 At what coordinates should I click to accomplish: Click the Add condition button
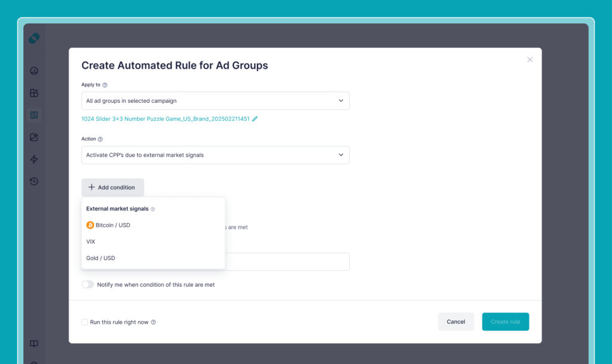tap(113, 187)
